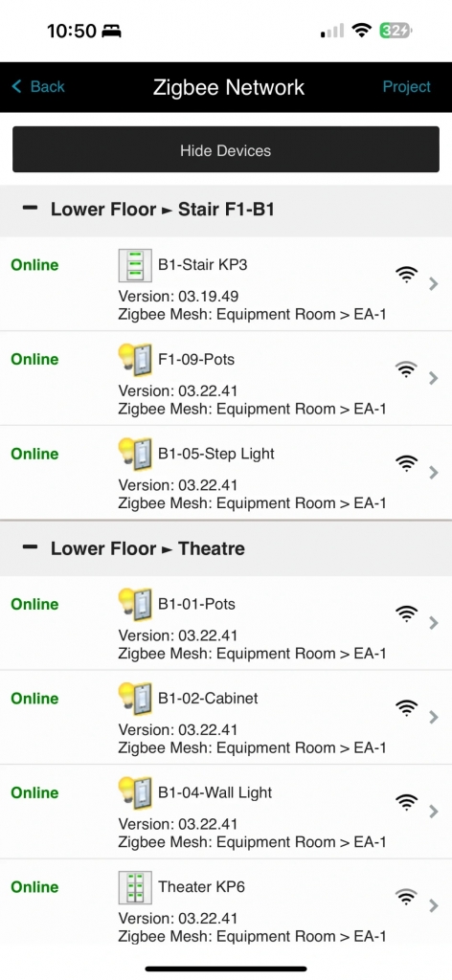452x980 pixels.
Task: Go back using the Back button
Action: click(38, 87)
